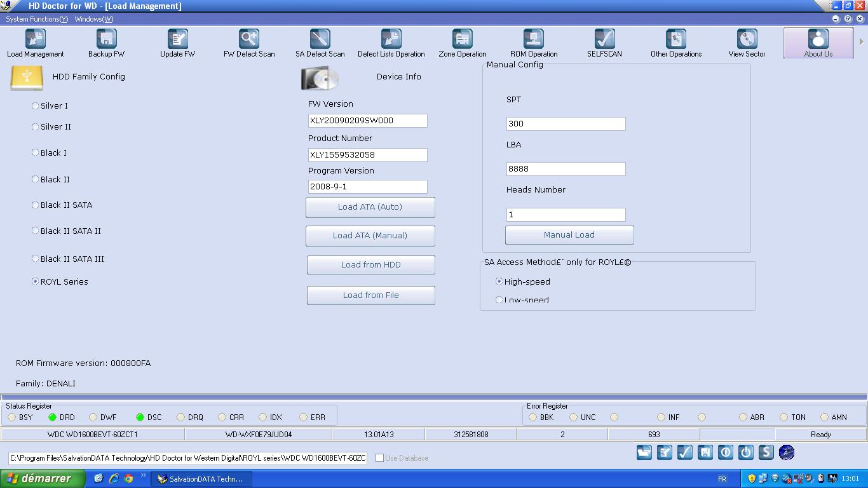Click the Load from HDD button
The width and height of the screenshot is (868, 488).
click(371, 265)
